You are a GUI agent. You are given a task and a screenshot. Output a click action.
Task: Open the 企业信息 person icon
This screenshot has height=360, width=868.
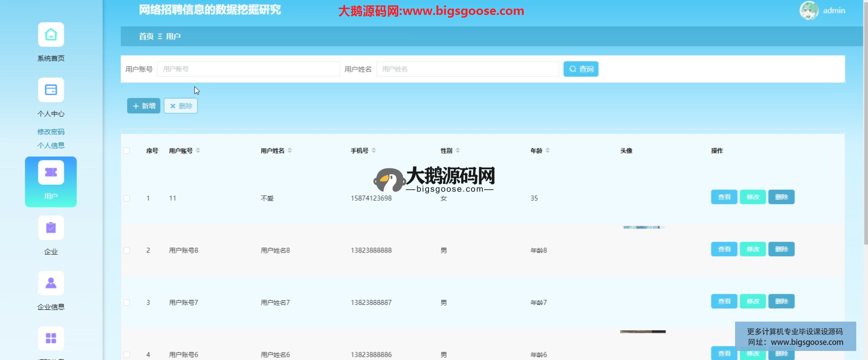51,283
